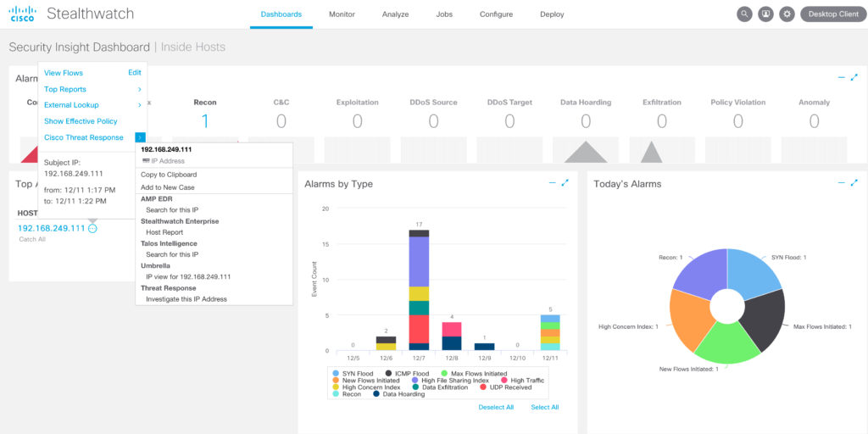Open the user profile icon in header
This screenshot has width=868, height=434.
coord(766,14)
